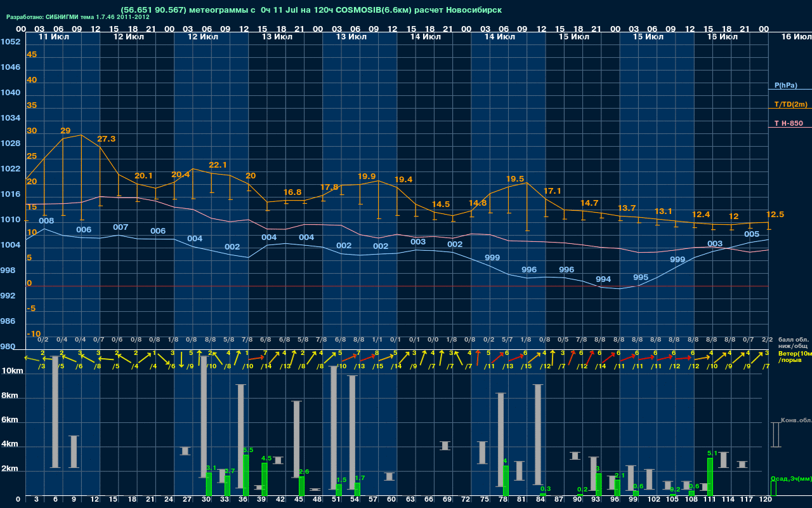Click the '10km' height axis label
The height and width of the screenshot is (508, 812).
[x=13, y=371]
